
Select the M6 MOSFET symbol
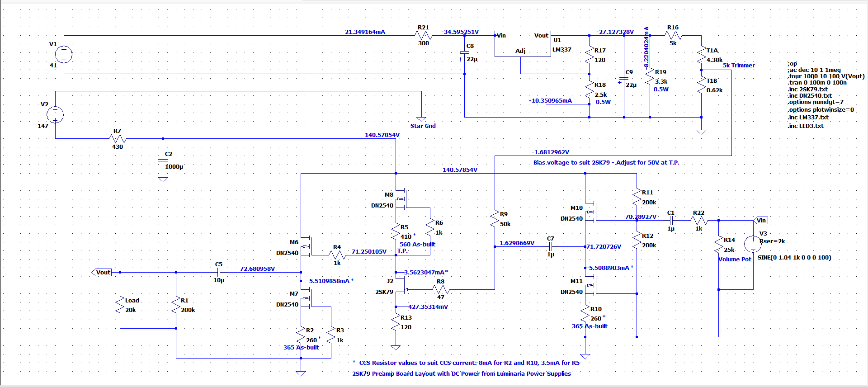(x=307, y=246)
